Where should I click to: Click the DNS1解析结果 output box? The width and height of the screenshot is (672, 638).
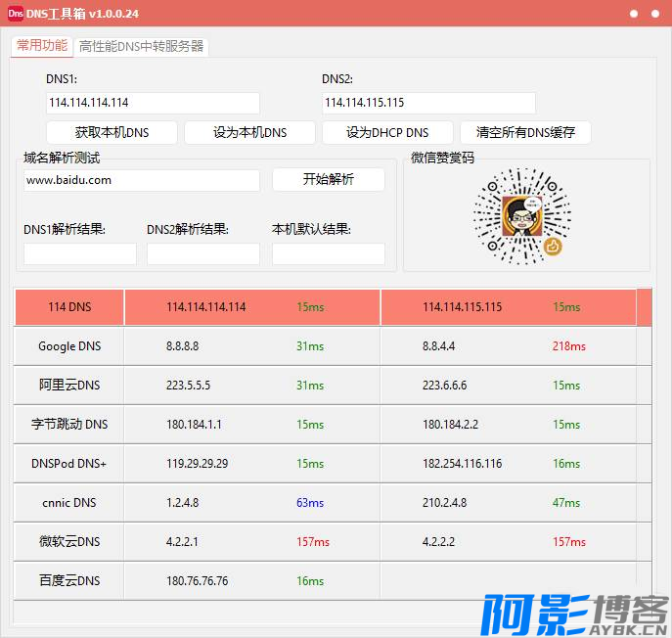[80, 253]
